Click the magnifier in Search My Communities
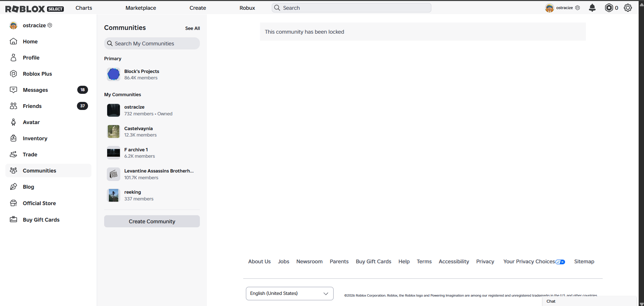 [110, 43]
